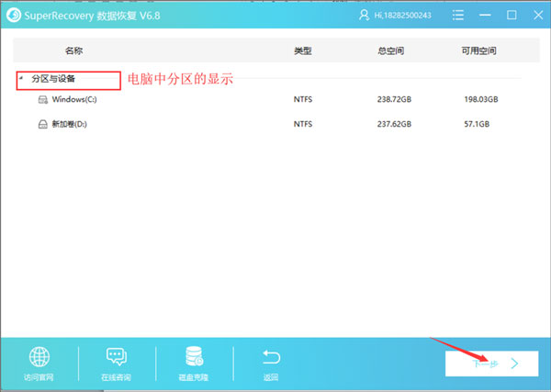Sort by the 名称 column header
This screenshot has width=551, height=392.
coord(73,51)
